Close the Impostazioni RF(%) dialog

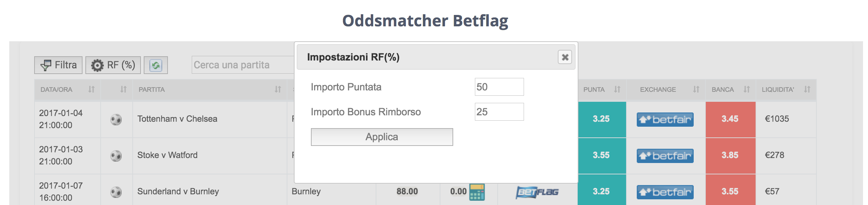pyautogui.click(x=565, y=57)
